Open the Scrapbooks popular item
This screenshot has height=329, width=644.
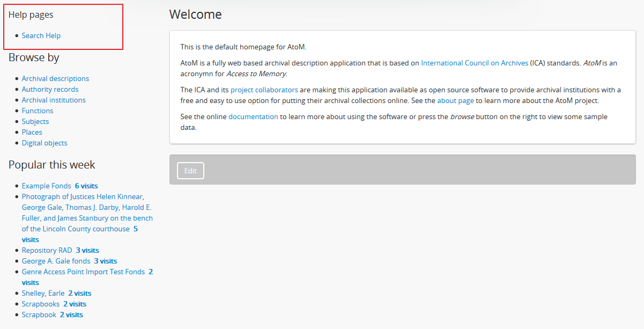point(40,304)
